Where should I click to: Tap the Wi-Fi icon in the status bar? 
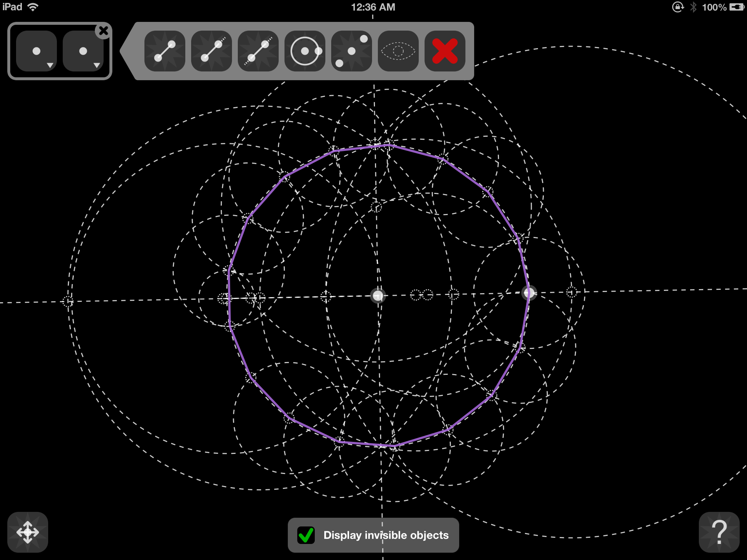click(33, 7)
